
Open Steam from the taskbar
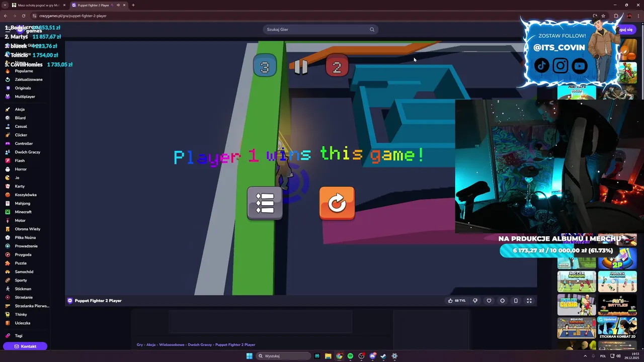pyautogui.click(x=383, y=356)
